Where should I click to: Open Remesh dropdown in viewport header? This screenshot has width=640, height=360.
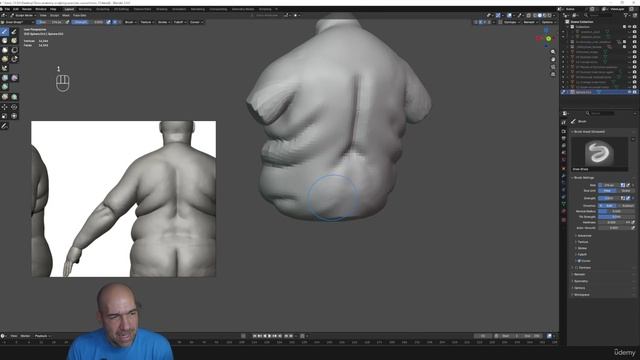[530, 22]
